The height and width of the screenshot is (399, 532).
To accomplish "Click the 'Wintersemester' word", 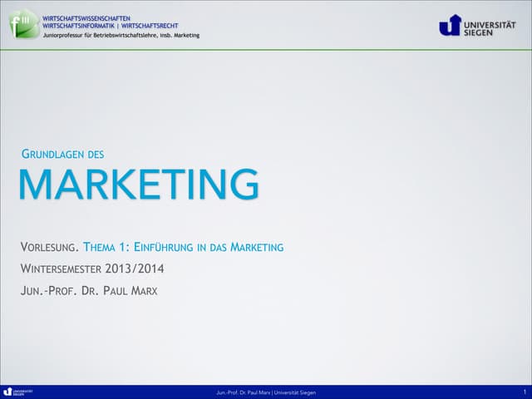I will [x=61, y=268].
